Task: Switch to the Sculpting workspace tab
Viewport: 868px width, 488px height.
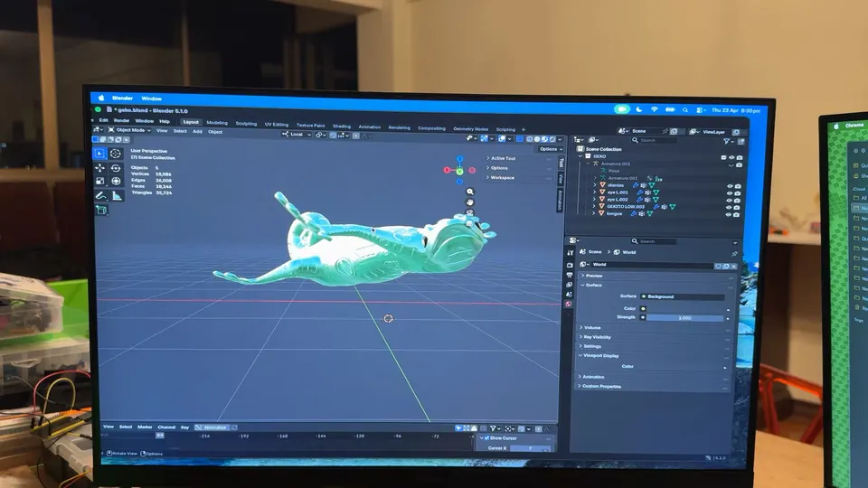Action: (x=246, y=124)
